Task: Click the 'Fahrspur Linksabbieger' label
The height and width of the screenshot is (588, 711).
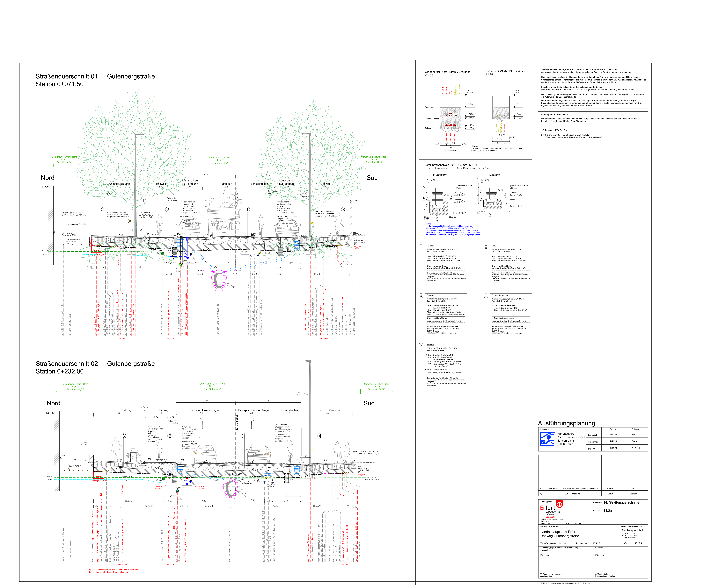Action: tap(204, 410)
